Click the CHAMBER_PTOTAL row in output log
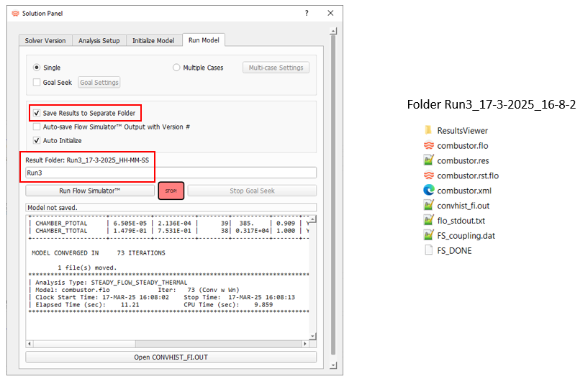The height and width of the screenshot is (379, 588). coord(168,224)
